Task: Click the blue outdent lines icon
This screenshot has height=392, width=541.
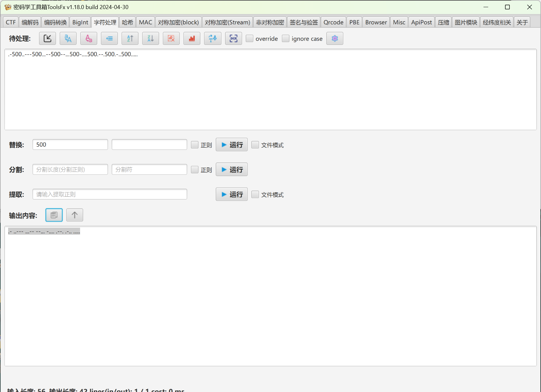Action: coord(109,38)
